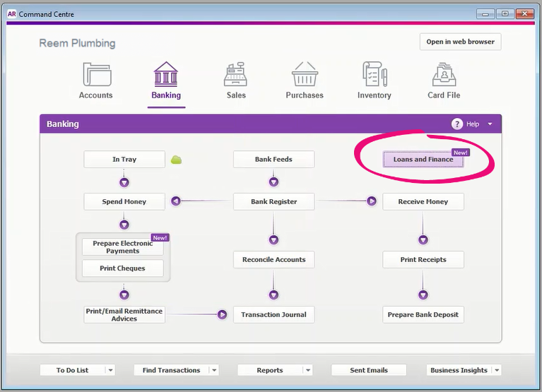Open the Purchases basket icon
The width and height of the screenshot is (542, 392).
coord(305,75)
